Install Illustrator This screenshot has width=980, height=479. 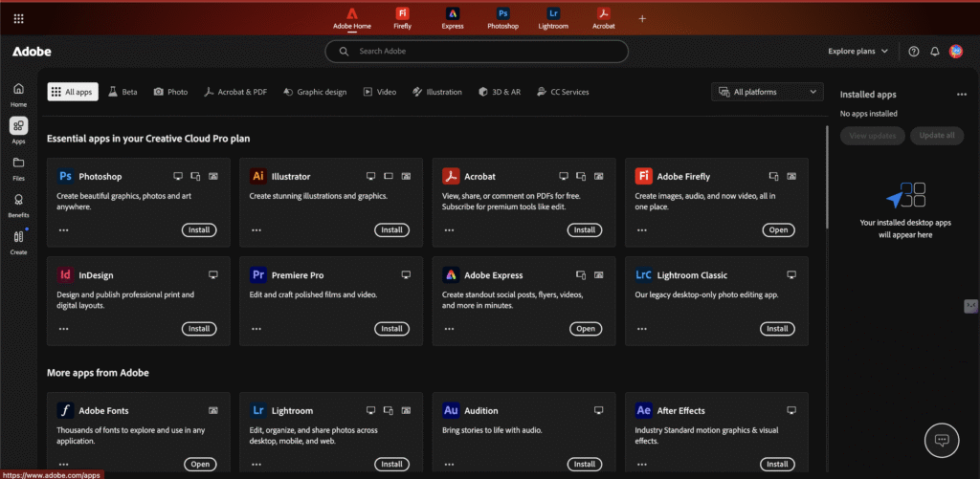391,229
